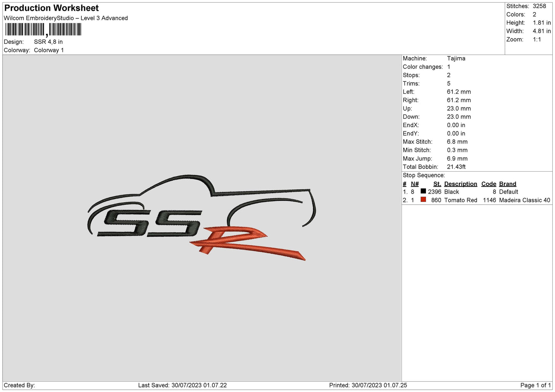Click the 'Colorway 1' value

(49, 50)
